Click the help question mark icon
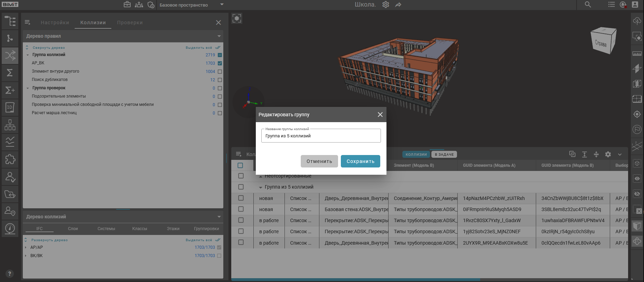Viewport: 644px width, 282px height. pyautogui.click(x=10, y=273)
